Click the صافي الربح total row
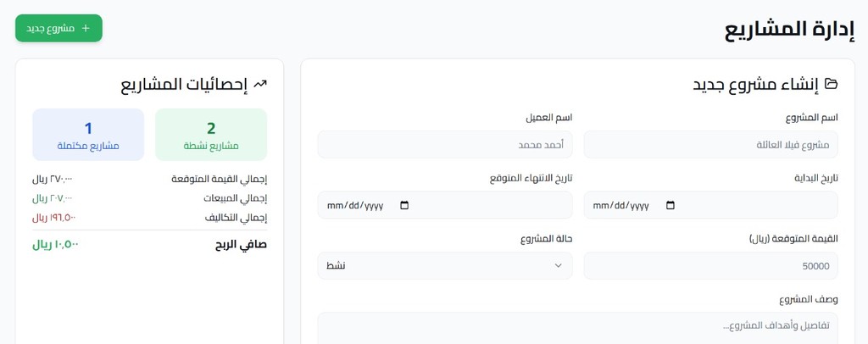 pos(149,244)
